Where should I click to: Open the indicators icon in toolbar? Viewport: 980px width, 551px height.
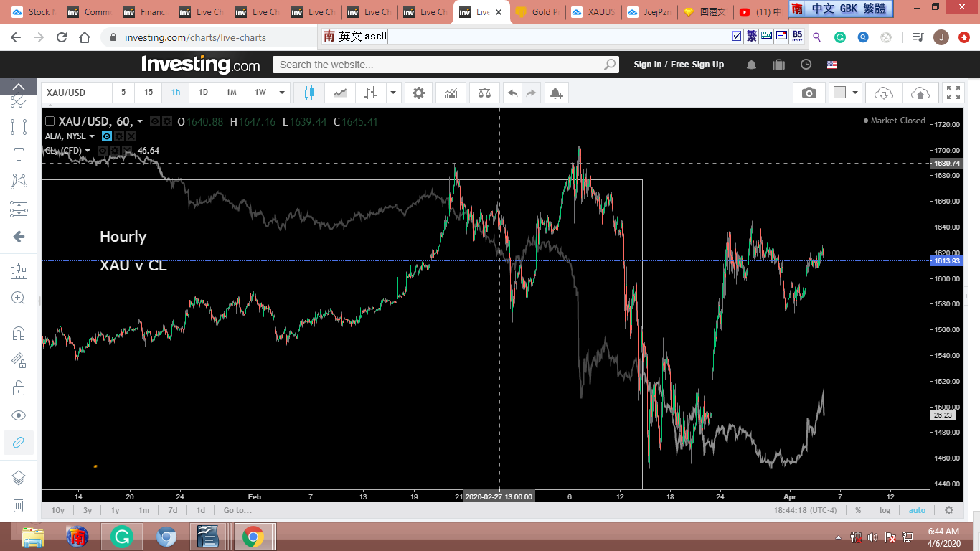[451, 93]
